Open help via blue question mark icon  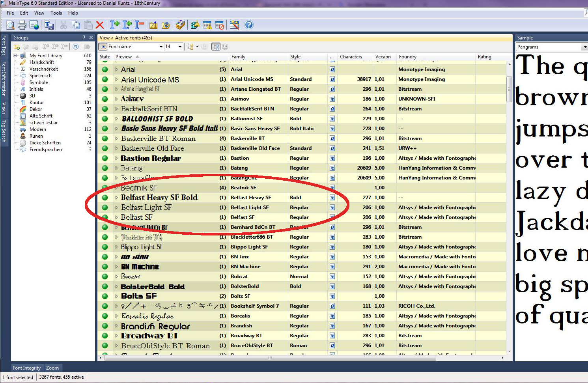click(x=249, y=25)
